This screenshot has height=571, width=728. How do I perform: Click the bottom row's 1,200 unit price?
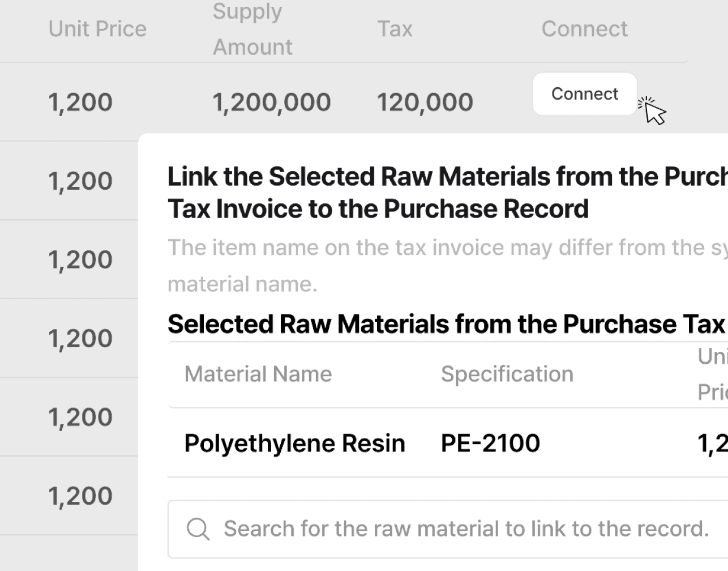pos(80,496)
